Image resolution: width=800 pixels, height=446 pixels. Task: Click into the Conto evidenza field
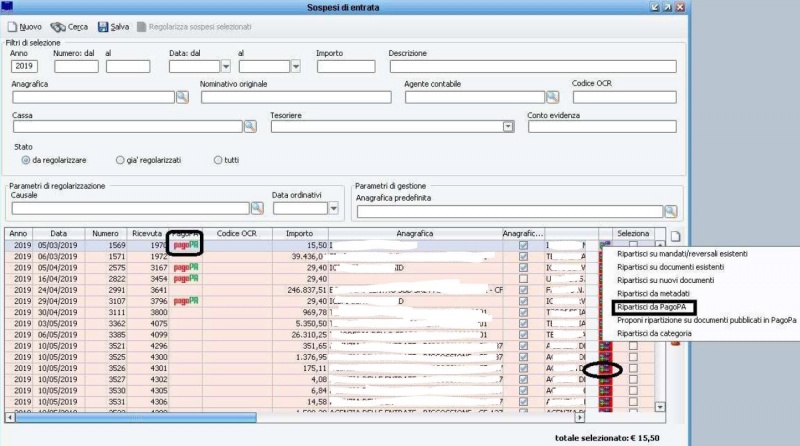click(x=602, y=127)
